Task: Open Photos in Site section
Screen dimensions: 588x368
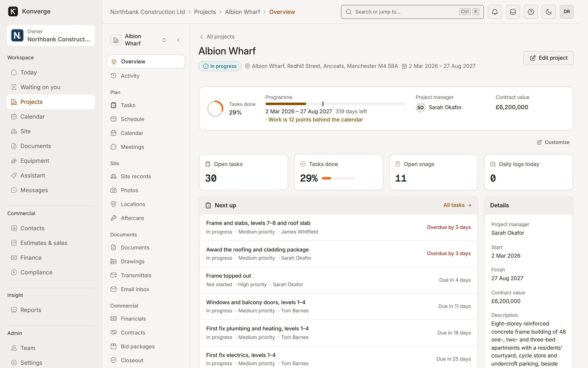Action: click(x=146, y=190)
